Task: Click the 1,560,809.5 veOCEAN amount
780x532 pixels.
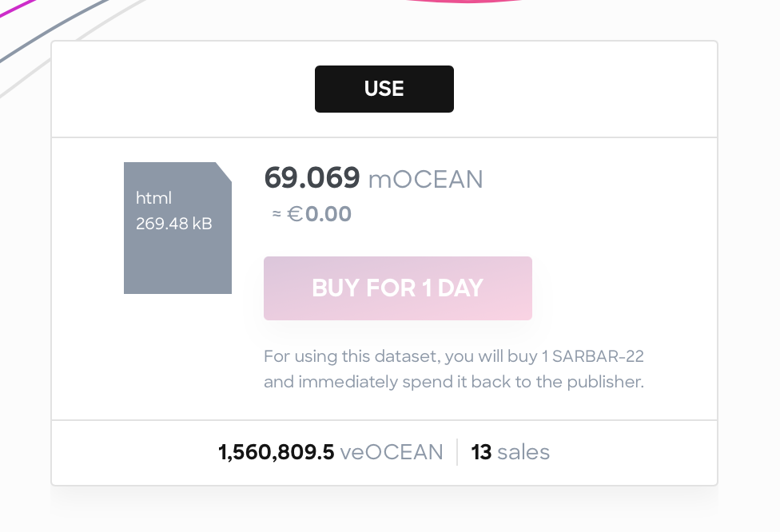Action: click(277, 452)
